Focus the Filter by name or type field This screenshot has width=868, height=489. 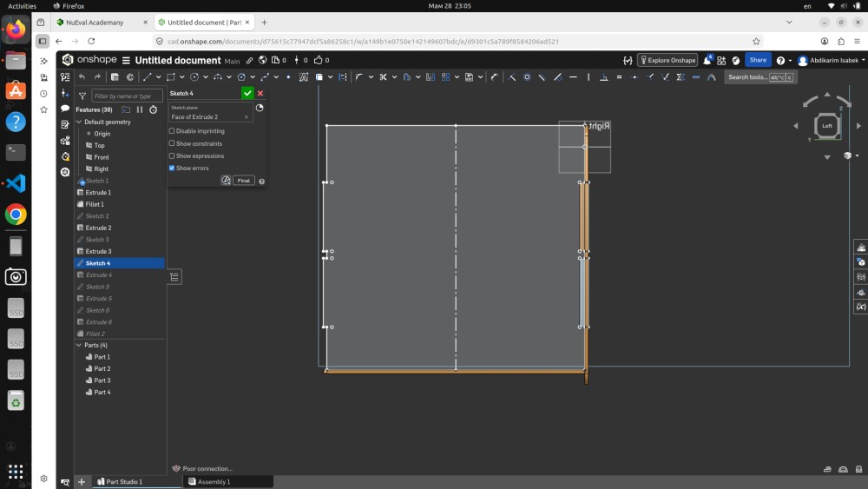point(128,96)
